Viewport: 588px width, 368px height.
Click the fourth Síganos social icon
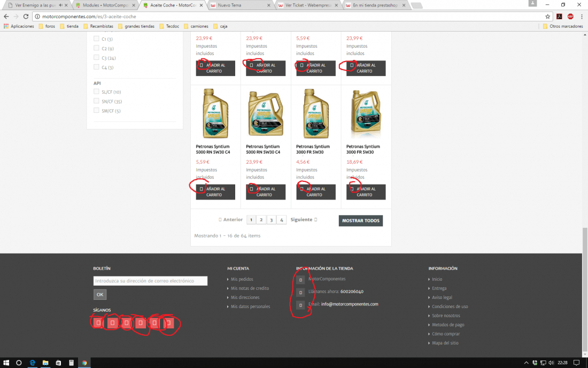tap(141, 323)
